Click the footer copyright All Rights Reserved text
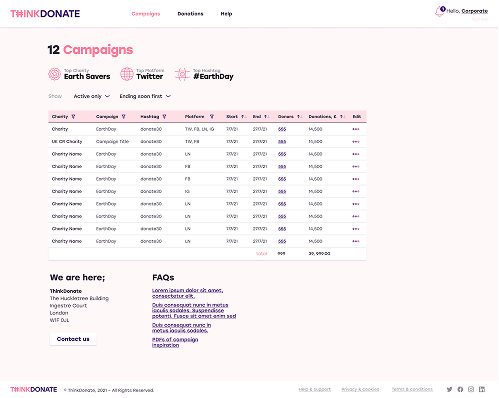Image resolution: width=499 pixels, height=398 pixels. click(x=109, y=390)
